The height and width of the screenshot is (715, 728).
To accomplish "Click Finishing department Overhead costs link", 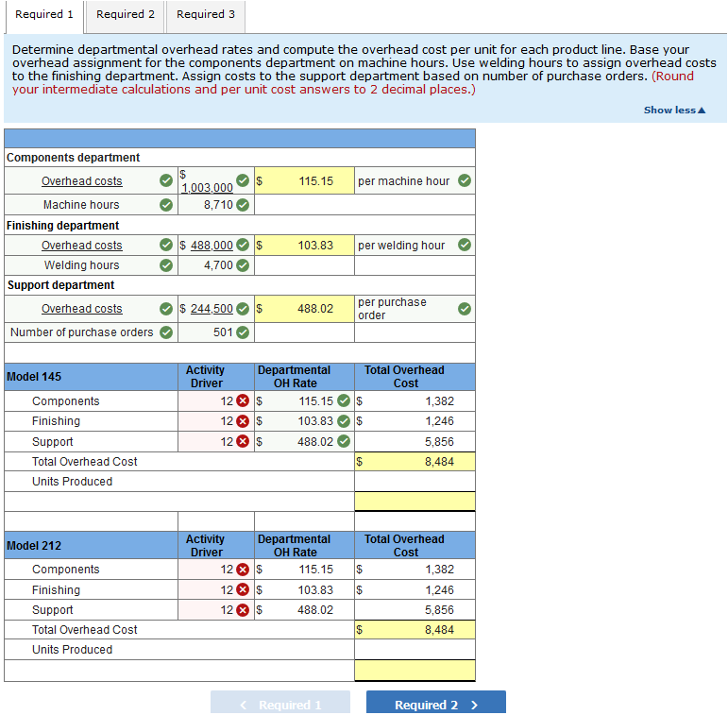I will (82, 246).
